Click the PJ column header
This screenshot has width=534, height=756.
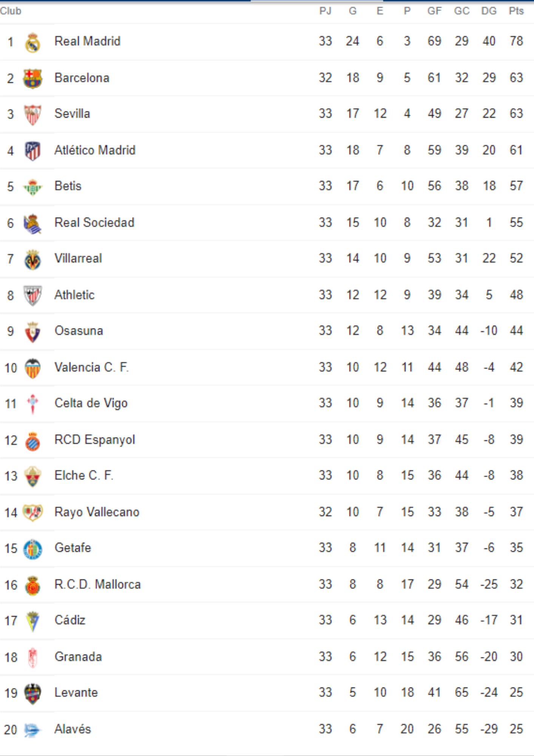[325, 11]
